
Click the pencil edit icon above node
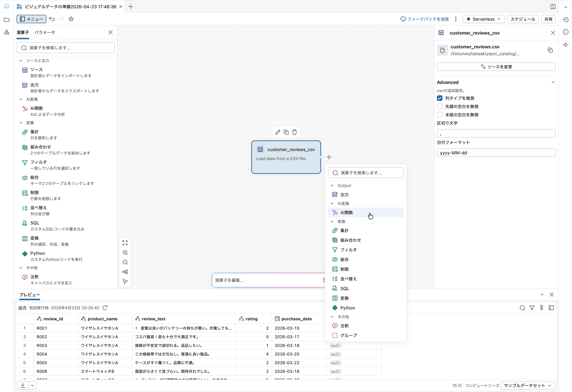coord(278,132)
